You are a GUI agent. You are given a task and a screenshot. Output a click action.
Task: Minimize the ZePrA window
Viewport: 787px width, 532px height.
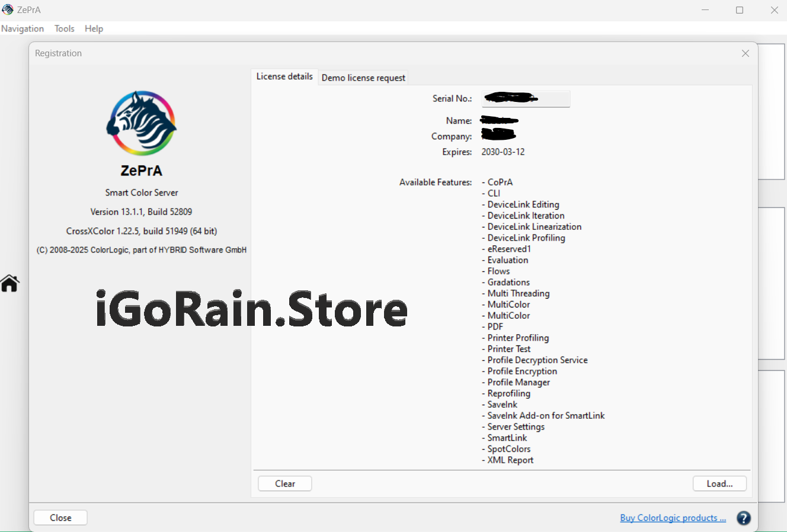(x=705, y=10)
